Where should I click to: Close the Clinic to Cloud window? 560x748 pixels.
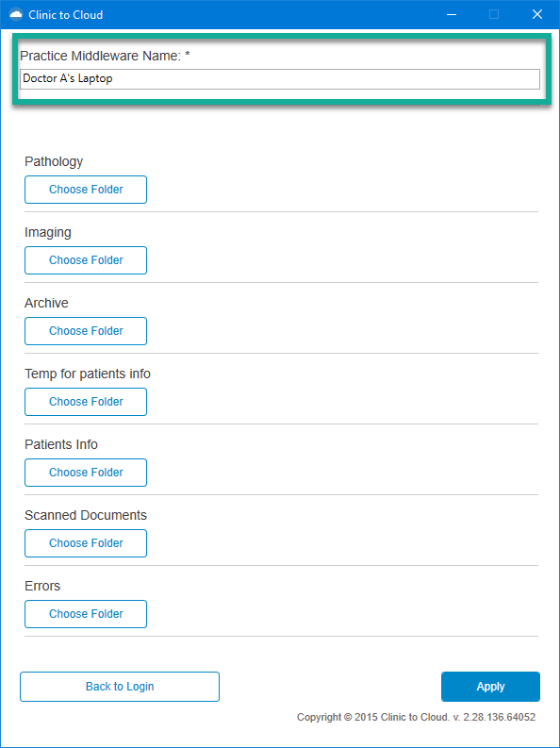537,15
